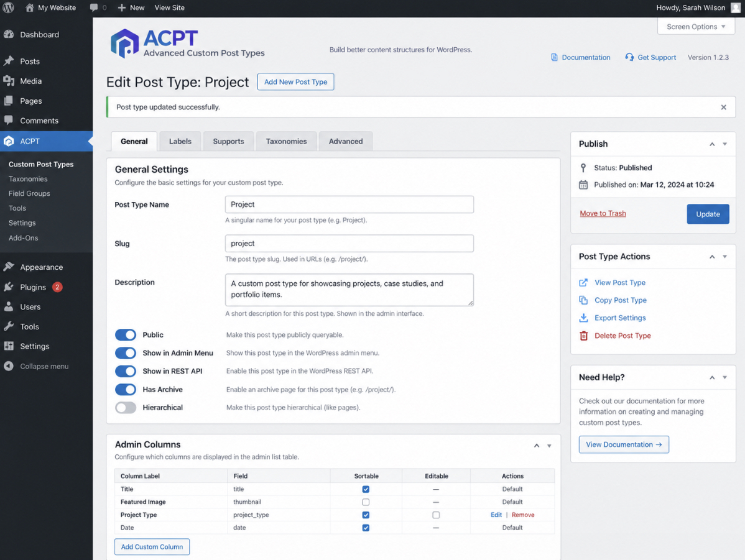Click the Move to Trash link
This screenshot has height=560, width=745.
tap(603, 213)
